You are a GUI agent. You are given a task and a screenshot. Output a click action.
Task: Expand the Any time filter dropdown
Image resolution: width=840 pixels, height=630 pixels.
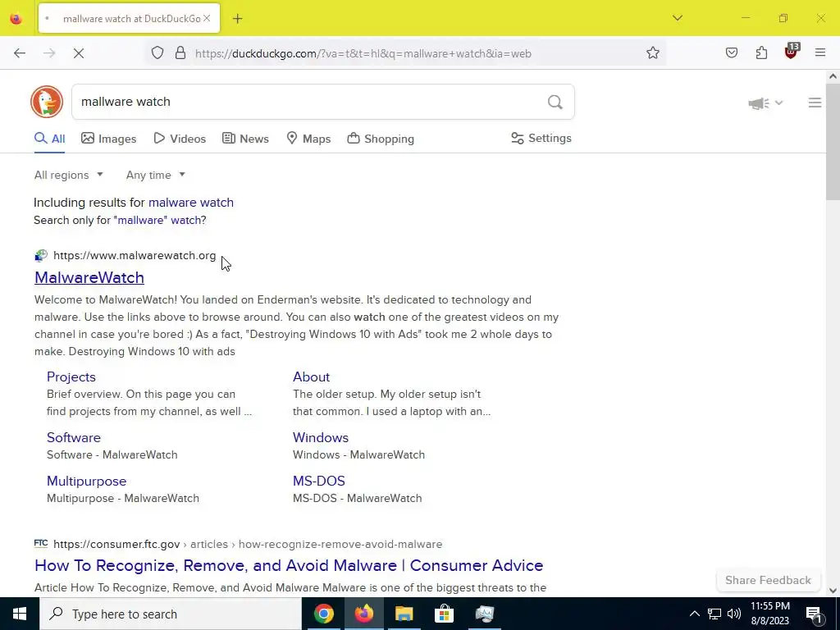tap(156, 176)
